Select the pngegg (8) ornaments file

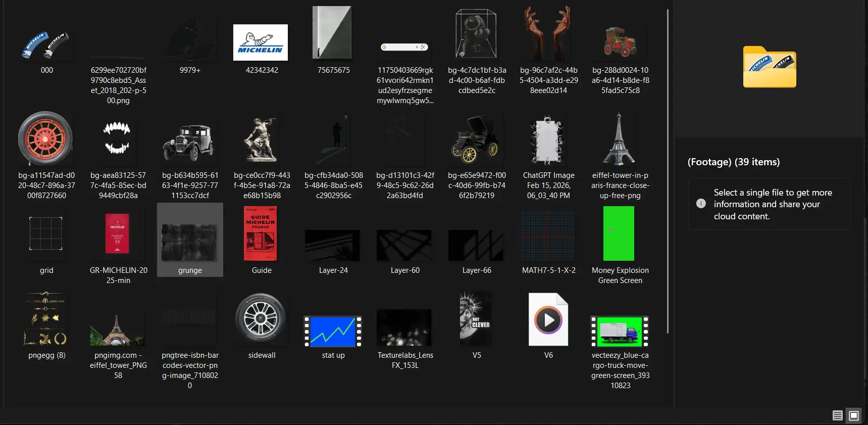[46, 319]
